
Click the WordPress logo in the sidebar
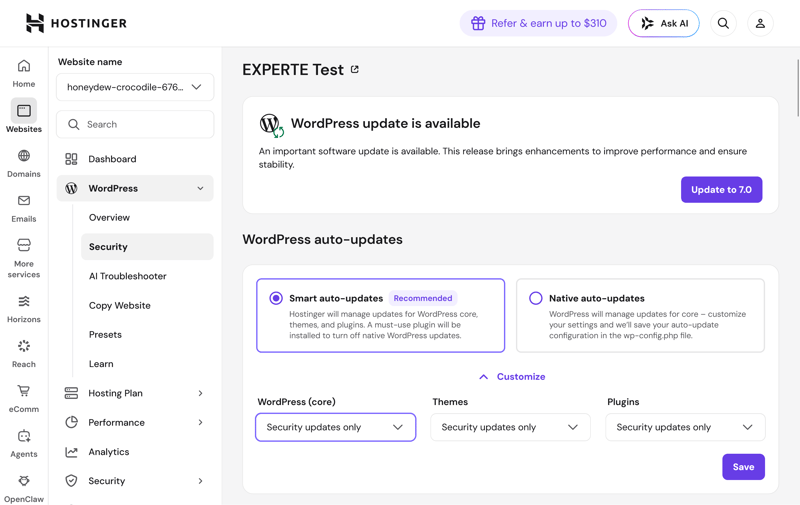[x=71, y=188]
